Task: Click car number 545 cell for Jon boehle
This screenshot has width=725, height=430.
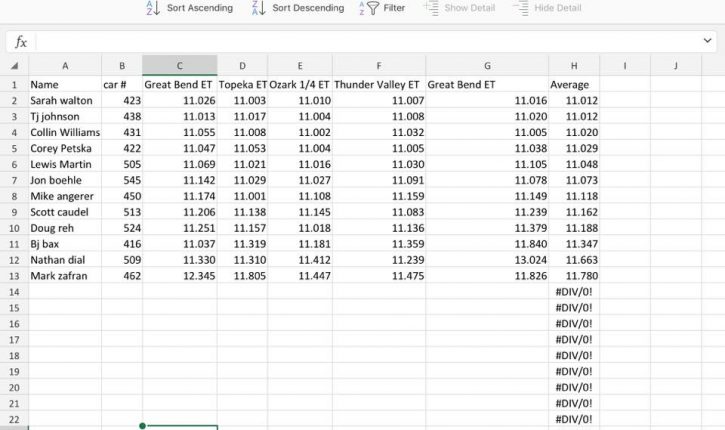Action: click(x=122, y=180)
